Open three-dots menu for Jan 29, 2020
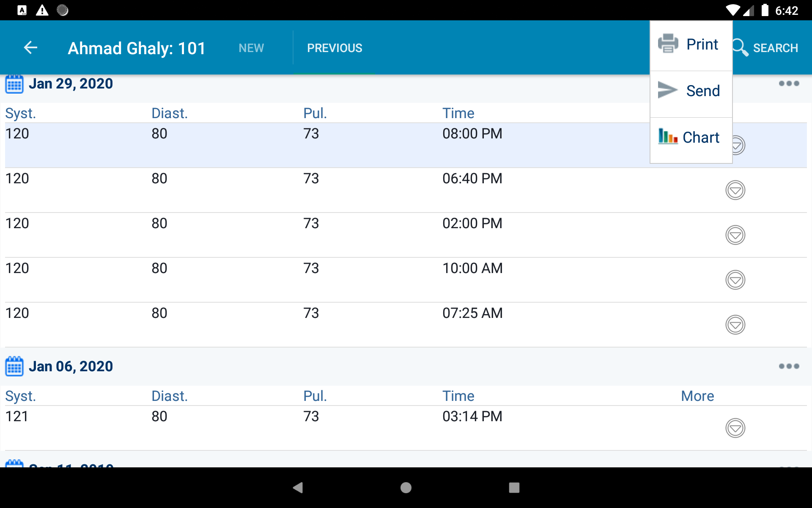The height and width of the screenshot is (508, 812). pyautogui.click(x=789, y=83)
